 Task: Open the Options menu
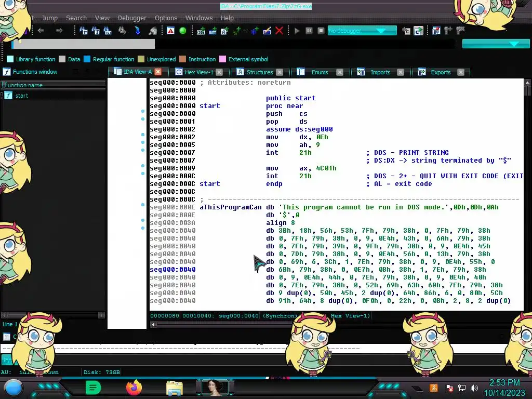tap(166, 18)
